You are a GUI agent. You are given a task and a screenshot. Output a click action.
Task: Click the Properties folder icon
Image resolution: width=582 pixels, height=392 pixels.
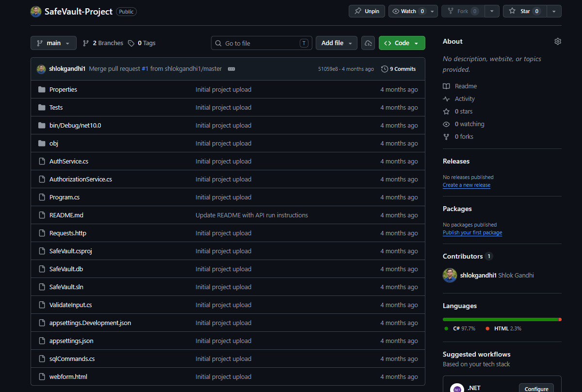(42, 89)
